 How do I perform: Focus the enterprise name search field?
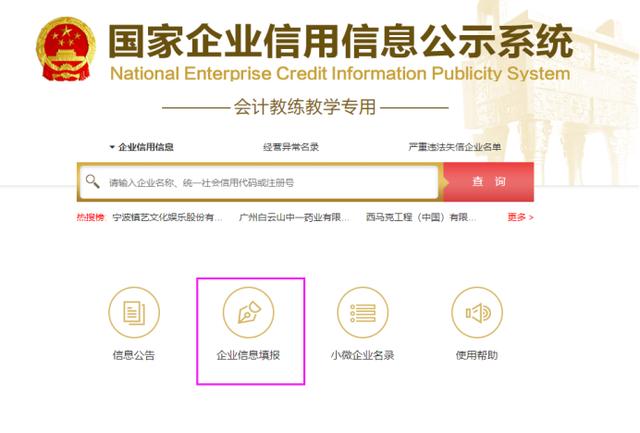pyautogui.click(x=259, y=182)
